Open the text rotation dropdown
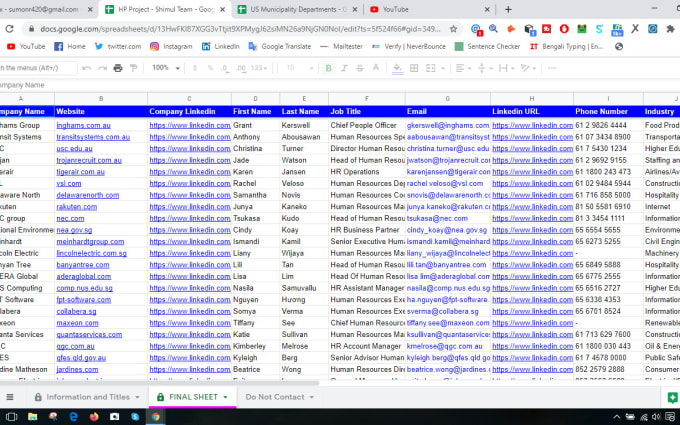The height and width of the screenshot is (425, 680). pos(528,68)
